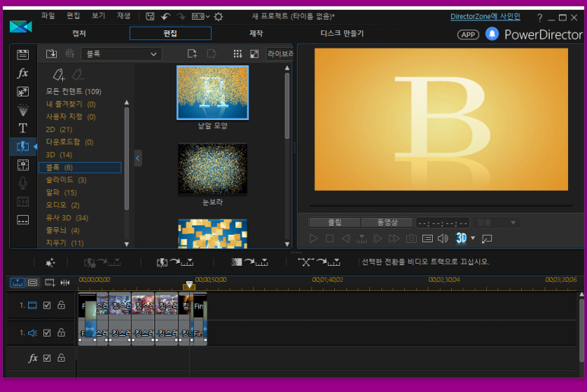Open the 파일 menu
This screenshot has height=392, width=587.
[48, 16]
